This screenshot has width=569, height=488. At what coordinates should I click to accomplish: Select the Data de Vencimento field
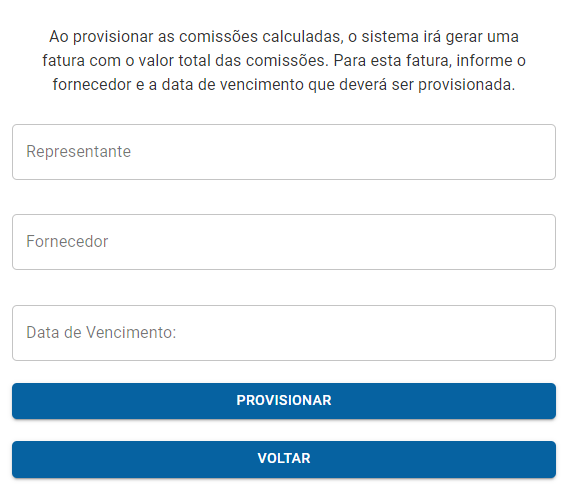point(284,333)
